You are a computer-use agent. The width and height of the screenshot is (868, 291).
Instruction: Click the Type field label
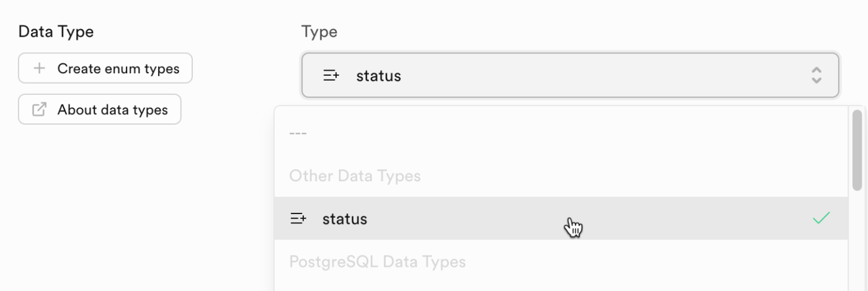tap(319, 32)
